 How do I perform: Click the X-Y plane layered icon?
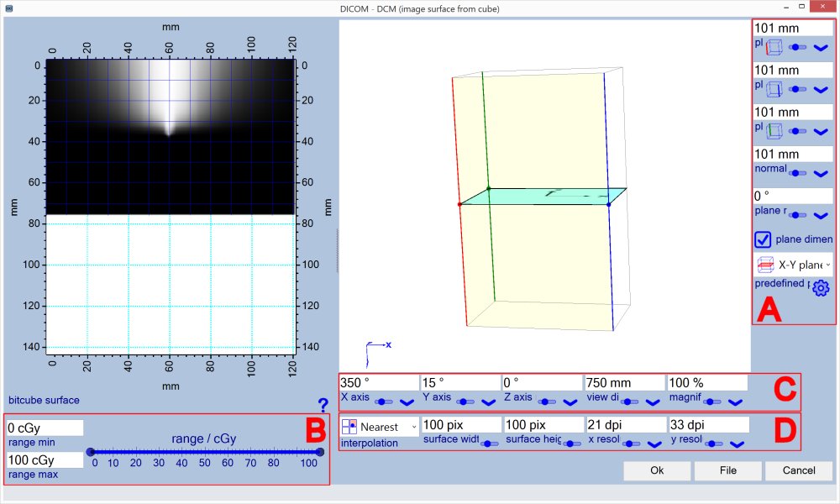click(765, 265)
